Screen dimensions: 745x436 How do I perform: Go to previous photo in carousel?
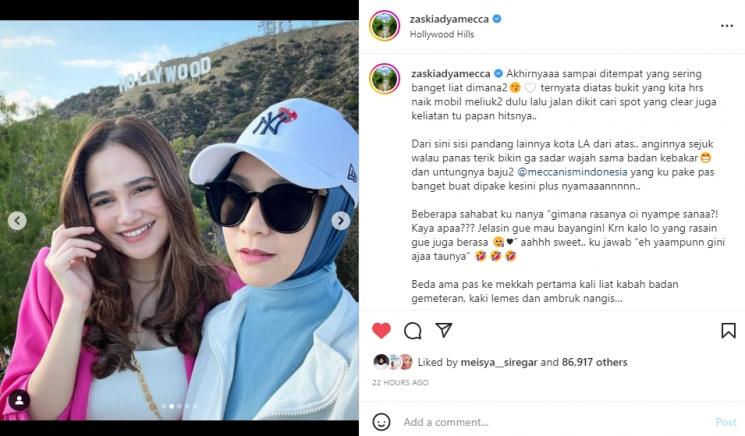[x=17, y=221]
